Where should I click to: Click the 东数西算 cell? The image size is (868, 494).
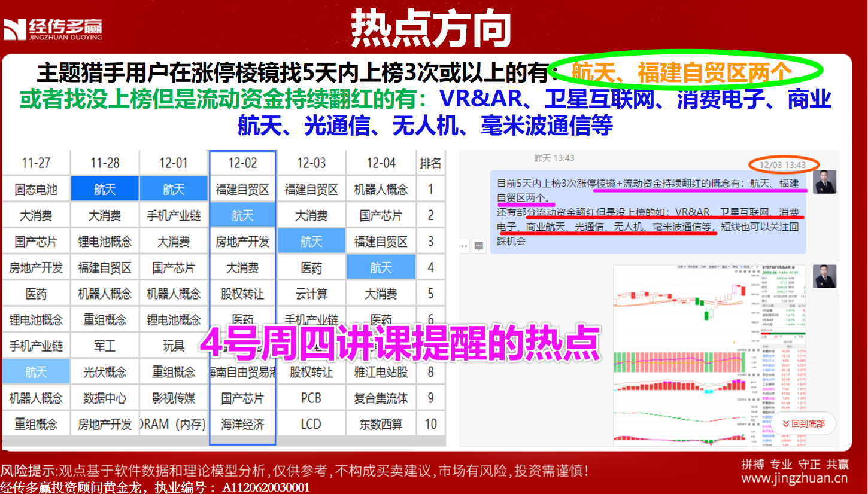click(381, 424)
